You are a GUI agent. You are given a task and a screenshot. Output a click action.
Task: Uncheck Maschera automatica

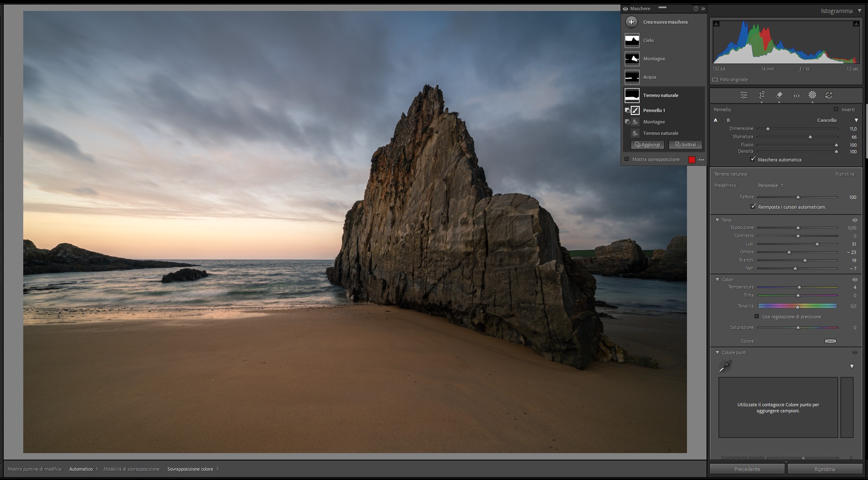(753, 159)
